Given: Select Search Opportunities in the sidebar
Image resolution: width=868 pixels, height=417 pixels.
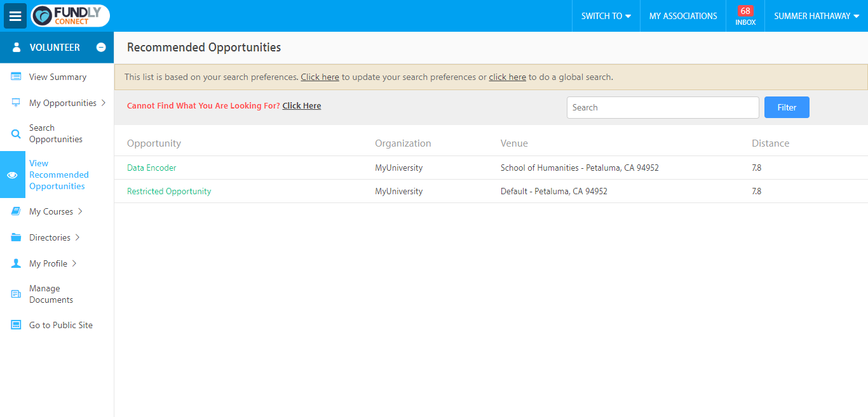Looking at the screenshot, I should 56,133.
